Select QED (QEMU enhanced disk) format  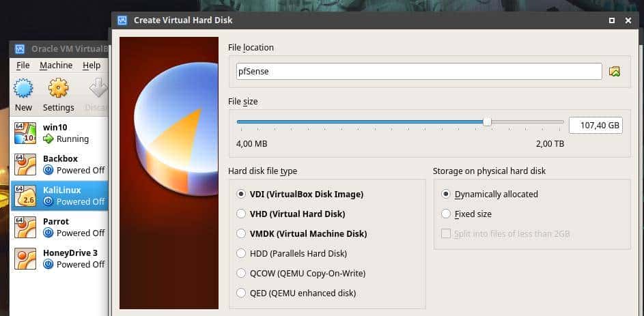coord(241,293)
